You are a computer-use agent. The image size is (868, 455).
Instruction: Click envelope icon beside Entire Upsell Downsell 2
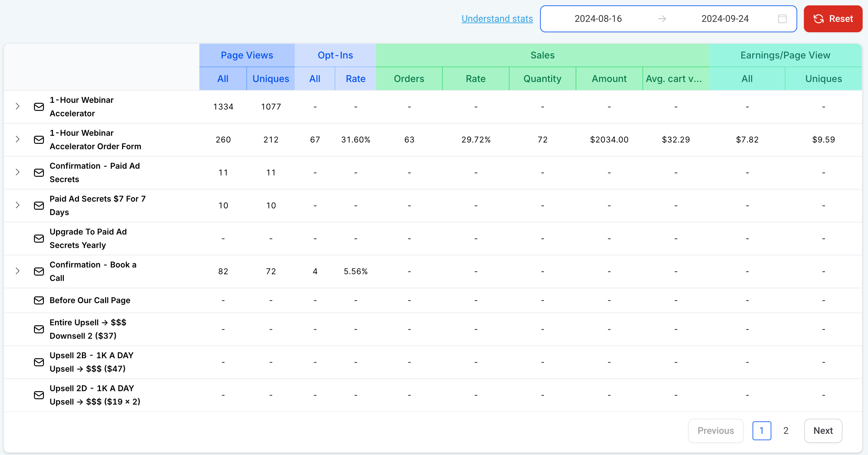(39, 329)
